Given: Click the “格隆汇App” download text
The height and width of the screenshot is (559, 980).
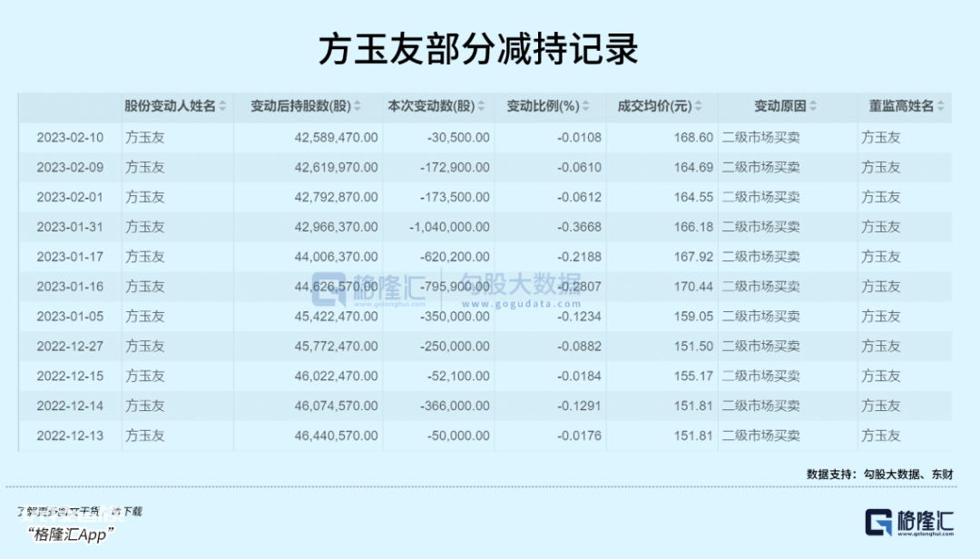Looking at the screenshot, I should (x=72, y=534).
